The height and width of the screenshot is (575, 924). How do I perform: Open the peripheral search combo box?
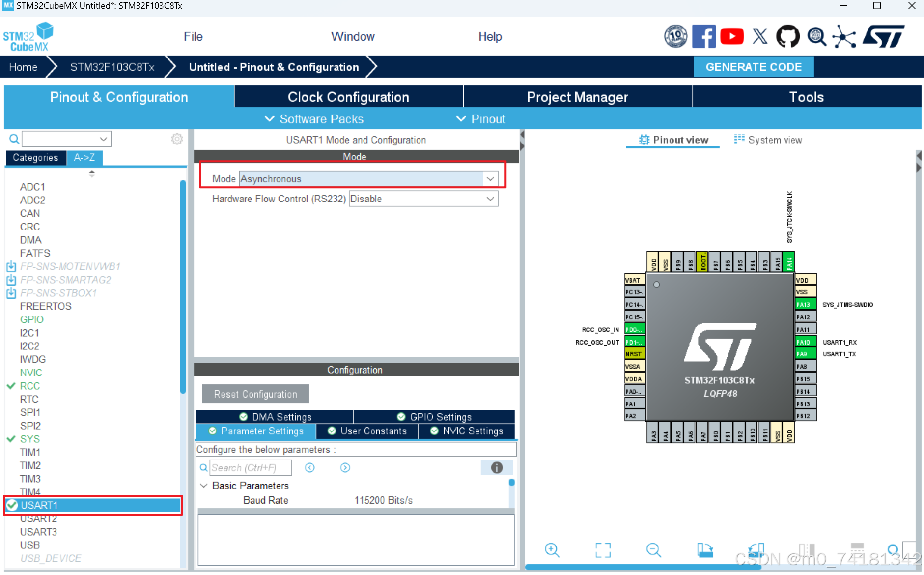[66, 139]
